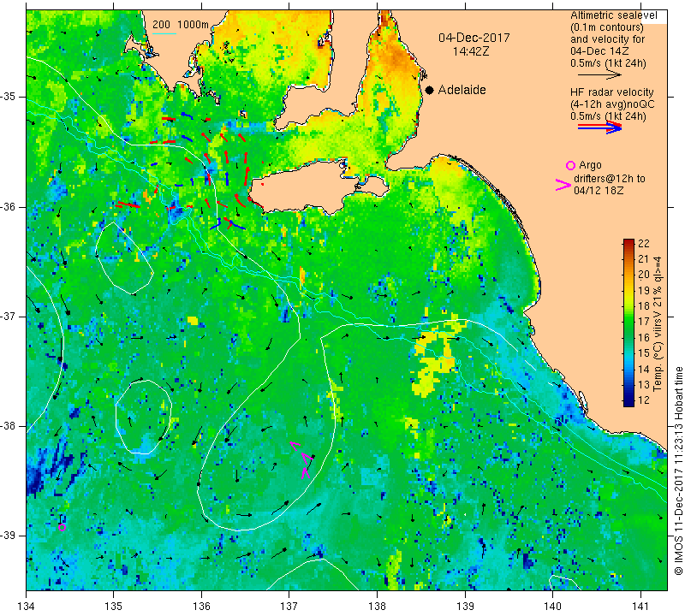Viewport: 685px width, 616px height.
Task: Click the red-blue HF radar legend arrow
Action: (x=600, y=127)
